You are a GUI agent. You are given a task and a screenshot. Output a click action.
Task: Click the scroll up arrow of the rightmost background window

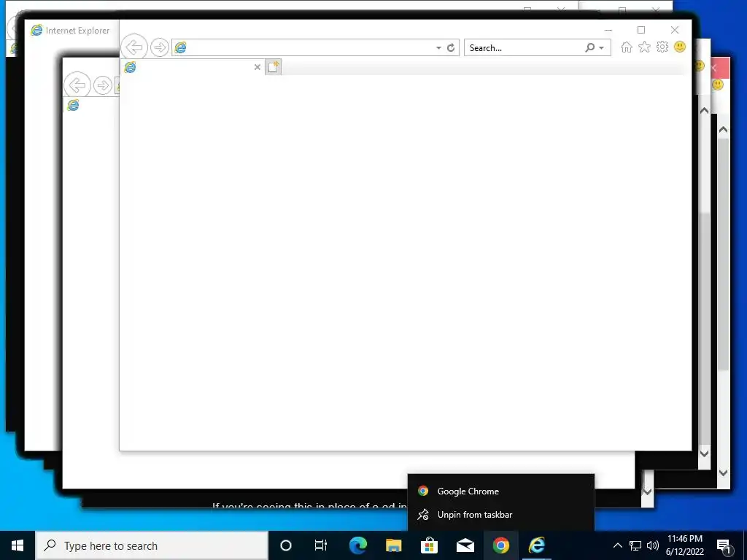pos(723,130)
